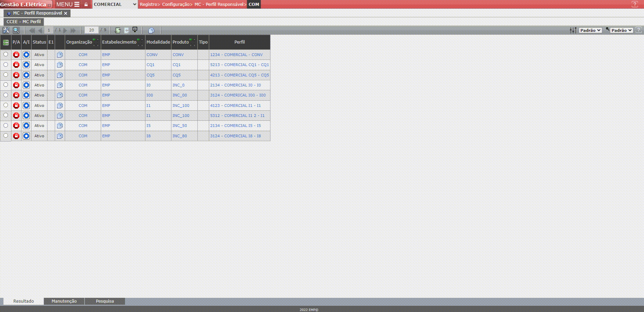Open the tools wrench icon in the toolbar

pos(6,30)
